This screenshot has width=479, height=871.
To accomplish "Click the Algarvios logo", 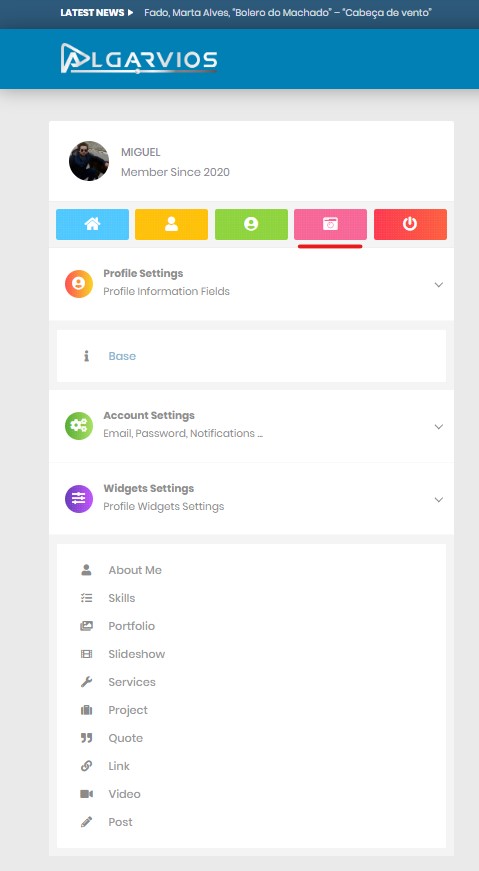I will coord(139,58).
